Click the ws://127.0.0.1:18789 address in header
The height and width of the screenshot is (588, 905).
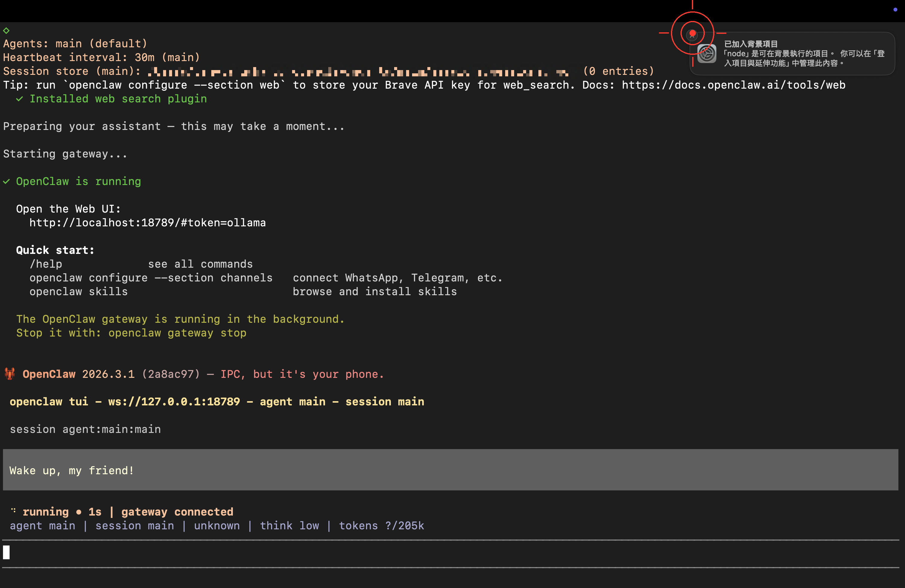click(174, 402)
